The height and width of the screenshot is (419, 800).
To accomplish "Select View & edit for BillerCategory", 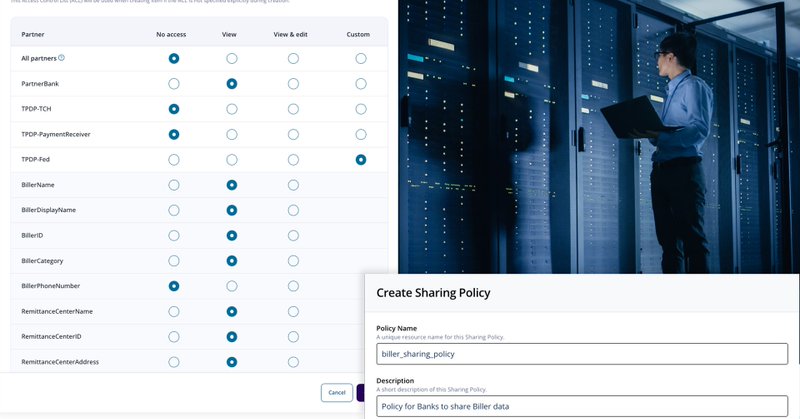I will click(293, 261).
